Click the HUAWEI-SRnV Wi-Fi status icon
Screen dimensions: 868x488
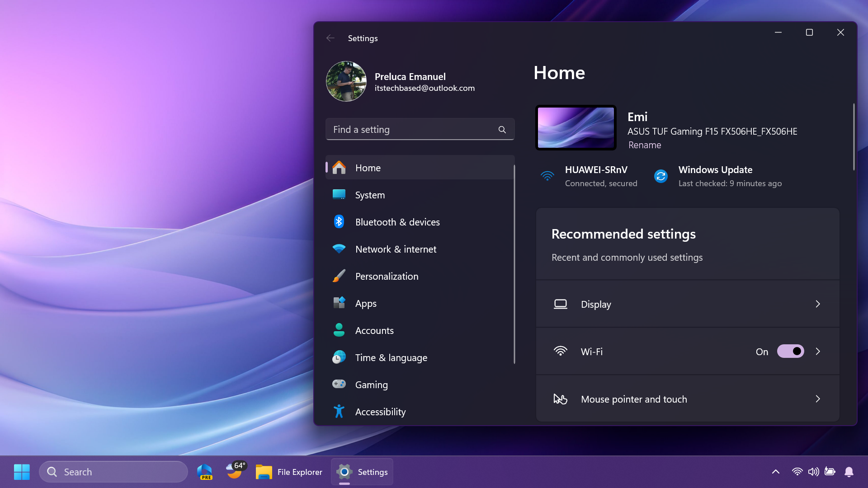(547, 176)
